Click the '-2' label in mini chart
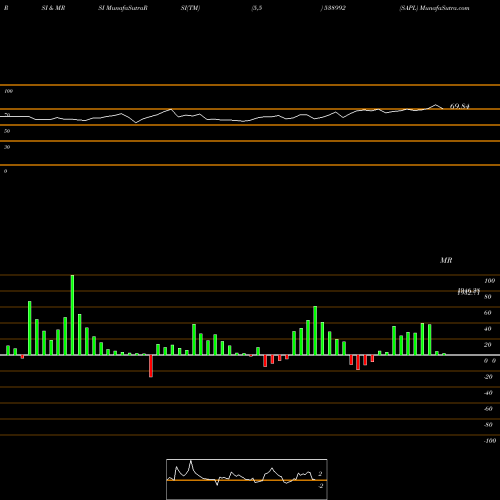Image resolution: width=500 pixels, height=500 pixels. (x=320, y=486)
